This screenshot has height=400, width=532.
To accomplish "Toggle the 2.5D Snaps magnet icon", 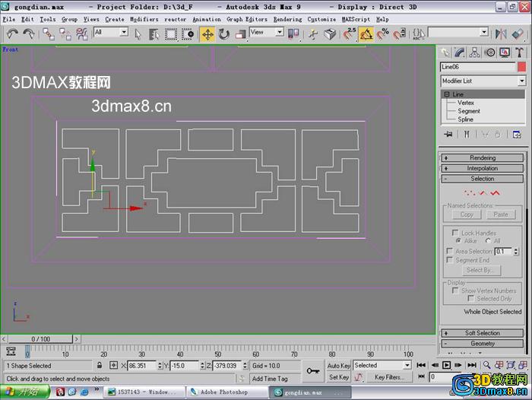I will [349, 34].
